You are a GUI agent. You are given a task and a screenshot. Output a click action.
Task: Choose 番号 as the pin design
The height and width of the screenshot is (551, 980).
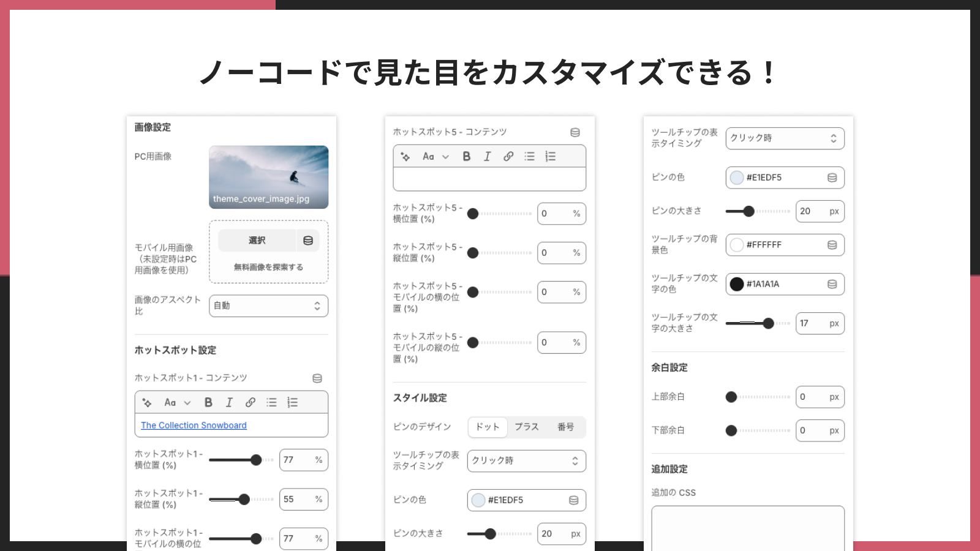point(567,427)
